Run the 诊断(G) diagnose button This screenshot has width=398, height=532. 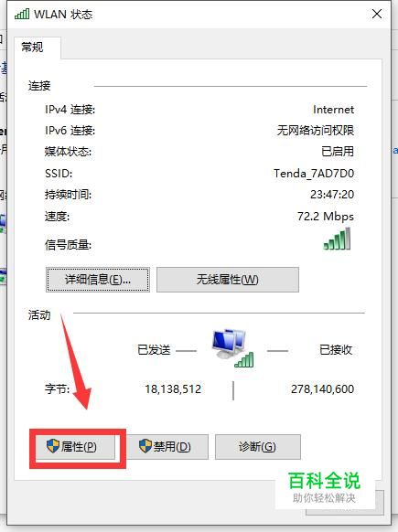[258, 447]
